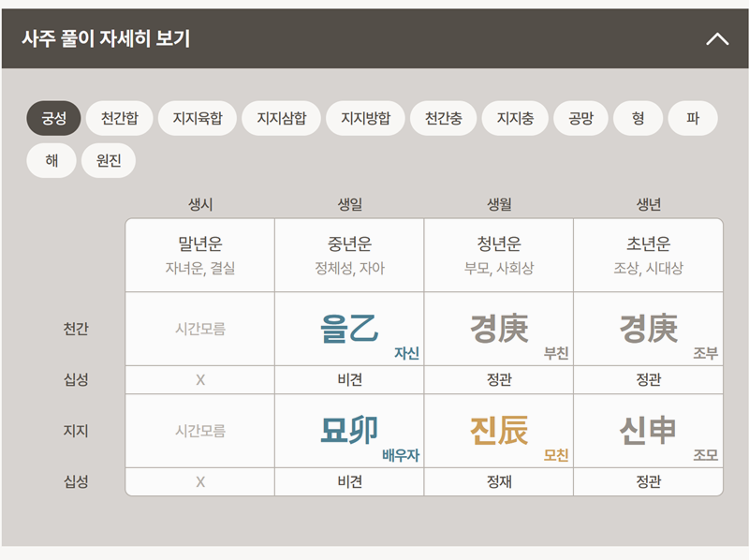This screenshot has width=749, height=560.
Task: Click the 생년 column header
Action: point(649,204)
